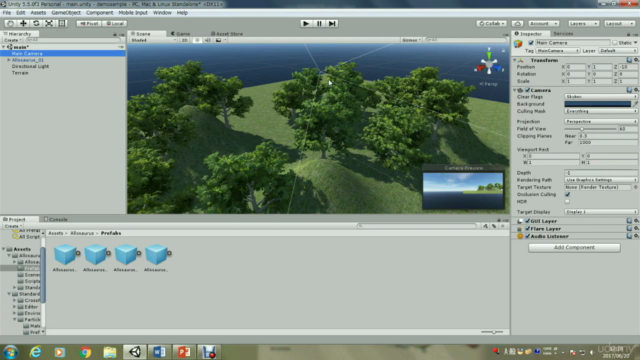The height and width of the screenshot is (360, 640).
Task: Open the Cloud services icon
Action: tap(518, 24)
